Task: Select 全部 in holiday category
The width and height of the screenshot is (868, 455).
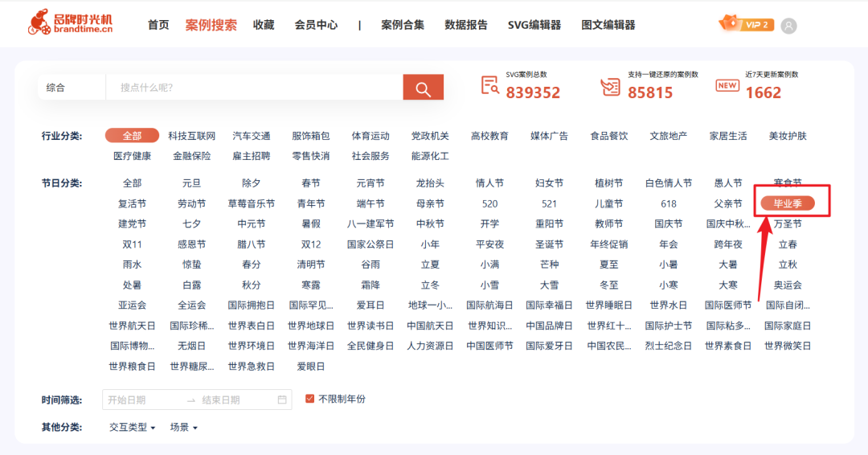Action: pyautogui.click(x=133, y=183)
